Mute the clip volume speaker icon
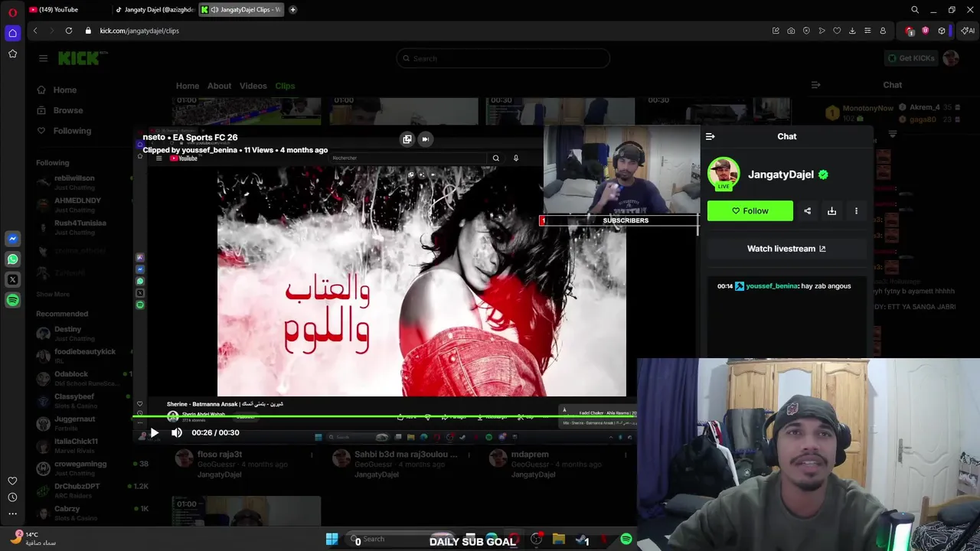This screenshot has width=980, height=551. [x=177, y=432]
